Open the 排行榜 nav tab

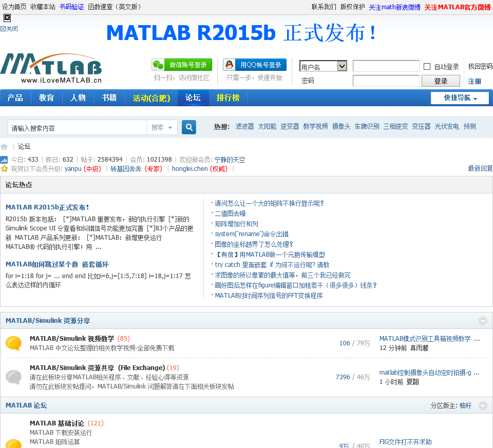(x=228, y=98)
